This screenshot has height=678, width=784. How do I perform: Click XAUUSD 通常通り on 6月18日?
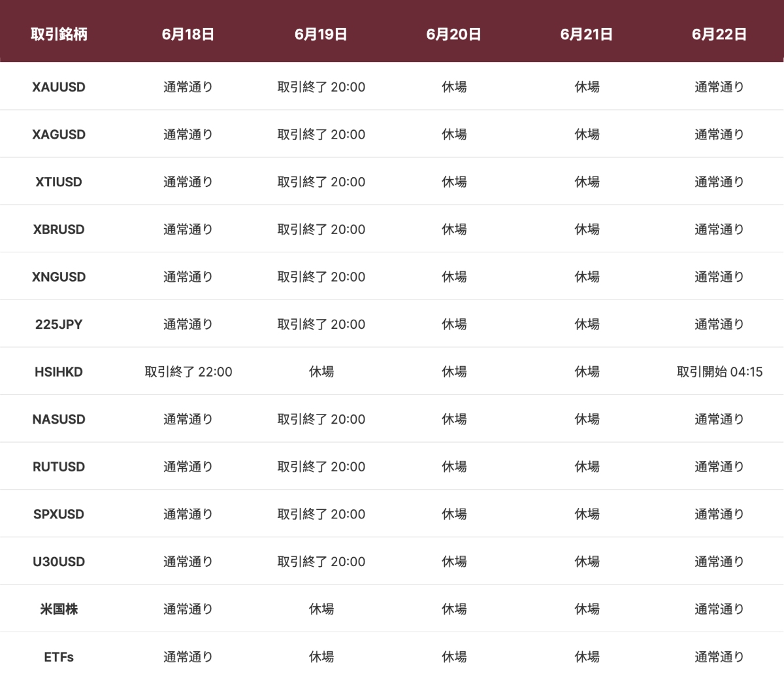coord(188,87)
